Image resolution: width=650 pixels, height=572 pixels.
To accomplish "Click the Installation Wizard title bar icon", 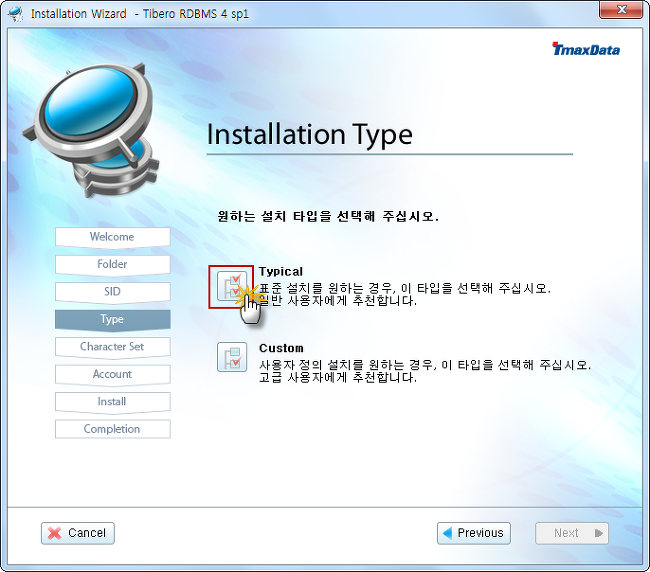I will click(x=16, y=13).
